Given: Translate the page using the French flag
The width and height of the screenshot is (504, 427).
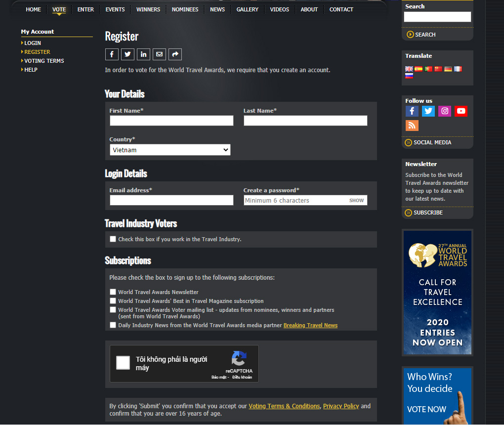Looking at the screenshot, I should (458, 69).
